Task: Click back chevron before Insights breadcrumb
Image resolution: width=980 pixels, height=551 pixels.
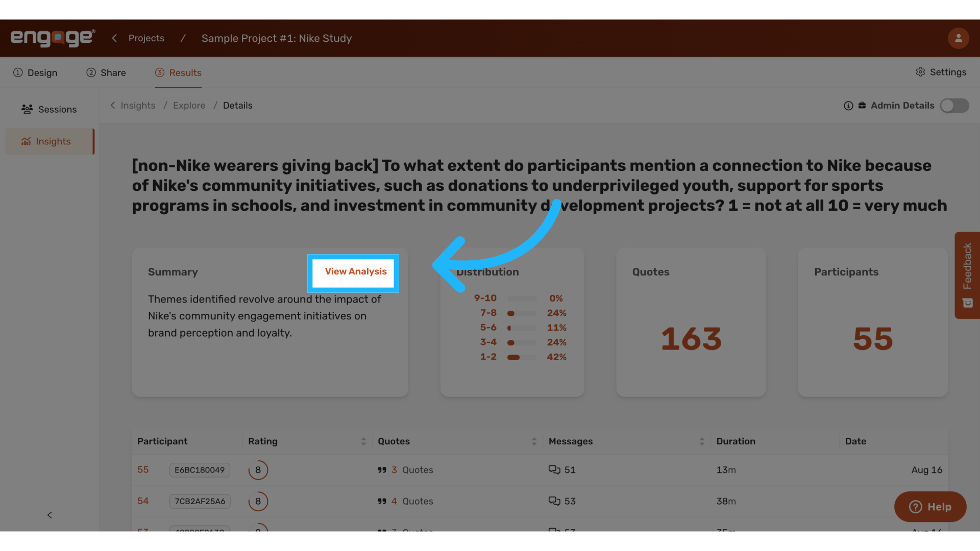Action: tap(113, 105)
